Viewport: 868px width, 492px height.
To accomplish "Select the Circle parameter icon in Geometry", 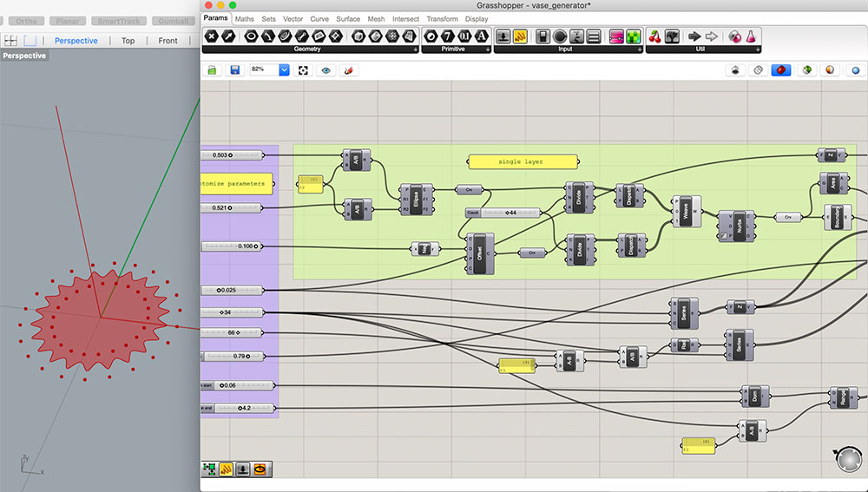I will click(x=251, y=36).
